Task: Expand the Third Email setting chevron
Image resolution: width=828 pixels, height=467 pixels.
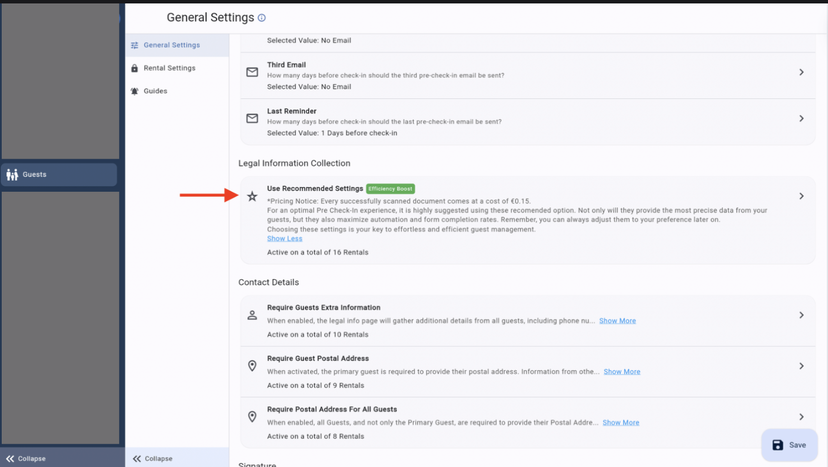Action: 801,72
